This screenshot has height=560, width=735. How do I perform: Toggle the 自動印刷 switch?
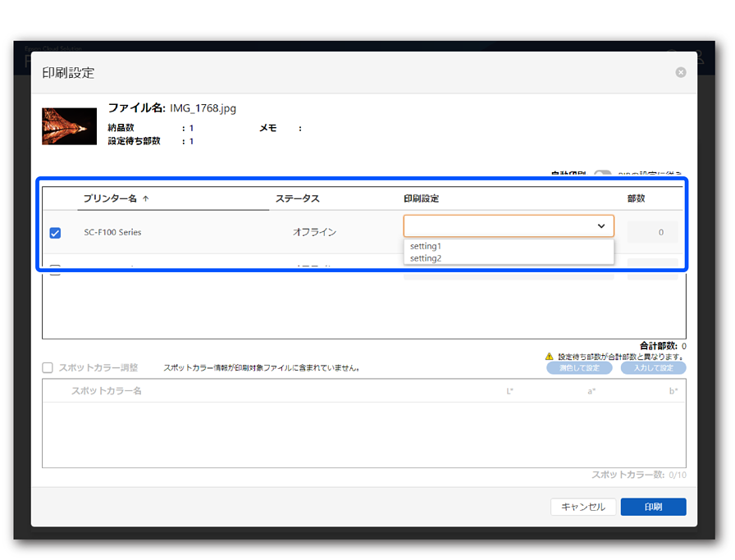(x=603, y=175)
